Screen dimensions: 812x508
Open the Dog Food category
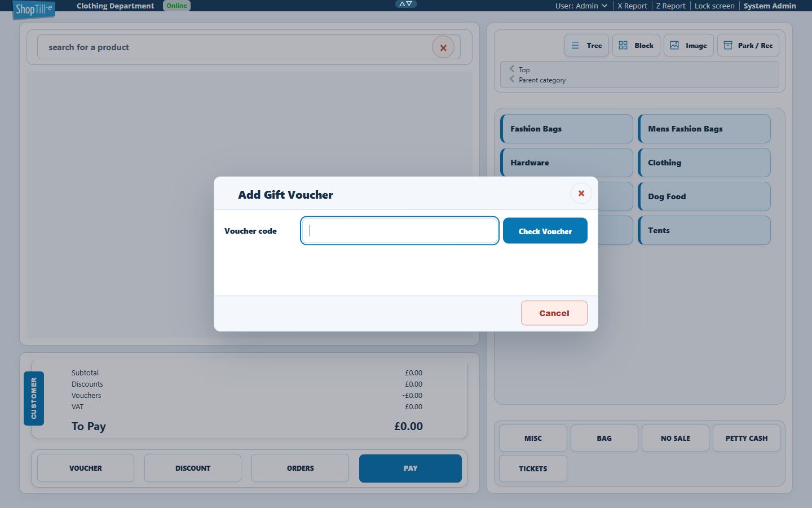(x=704, y=196)
